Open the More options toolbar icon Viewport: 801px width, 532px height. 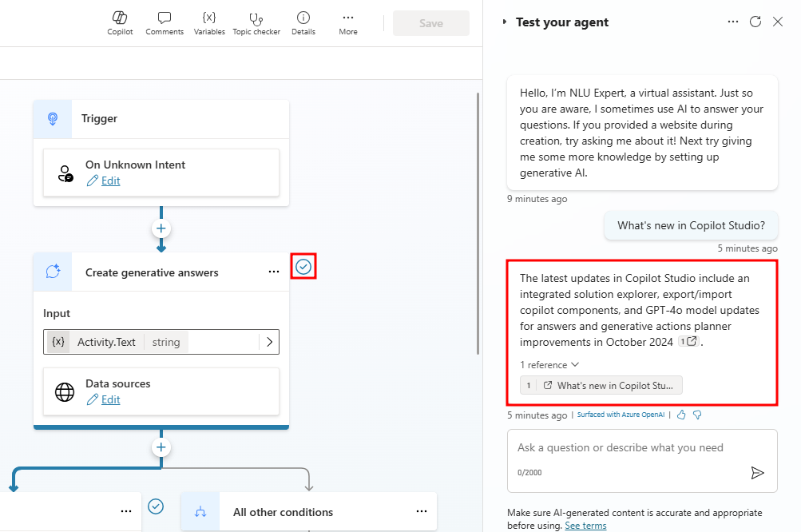(x=347, y=22)
